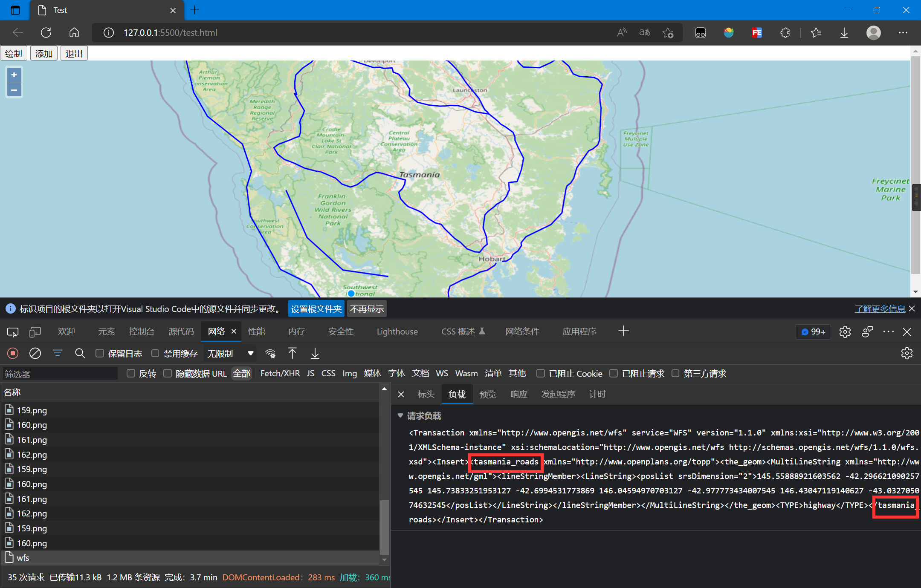Screen dimensions: 921x588
Task: Enable the 保留日志 checkbox
Action: click(100, 353)
